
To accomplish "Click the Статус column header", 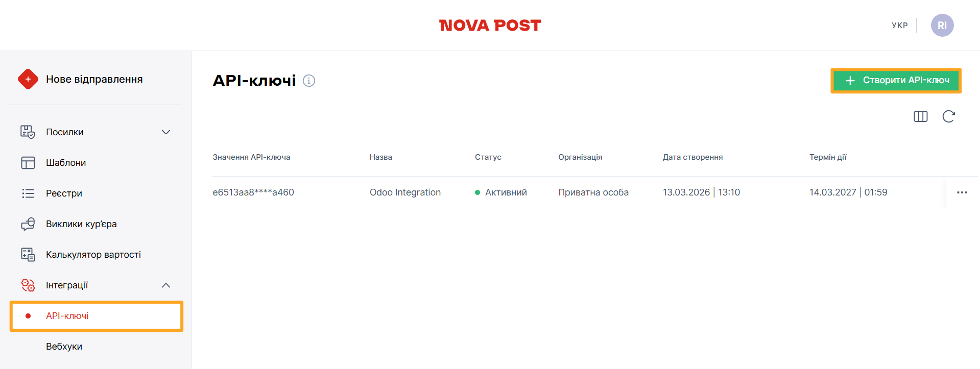I will point(488,157).
